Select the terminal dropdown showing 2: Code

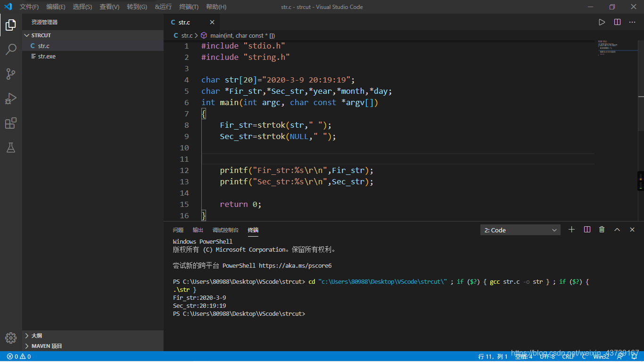point(520,230)
